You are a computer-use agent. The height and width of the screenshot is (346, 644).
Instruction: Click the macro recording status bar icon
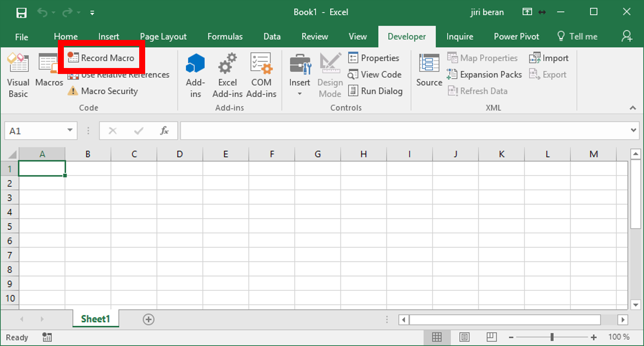[47, 337]
